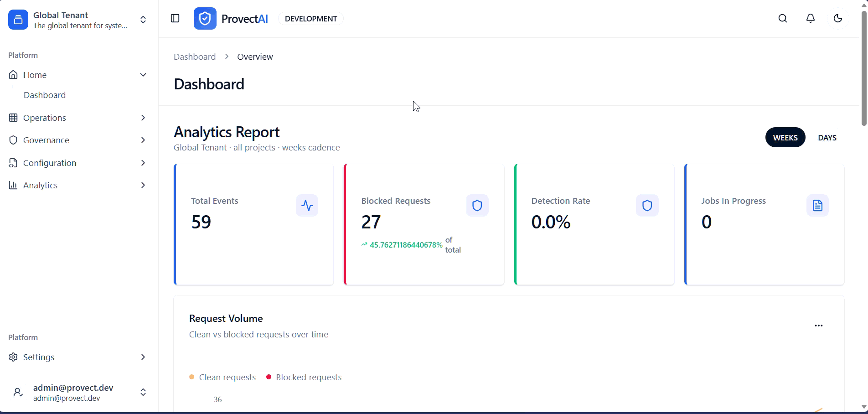The width and height of the screenshot is (868, 414).
Task: Click the ProvectAI shield logo
Action: coord(205,18)
